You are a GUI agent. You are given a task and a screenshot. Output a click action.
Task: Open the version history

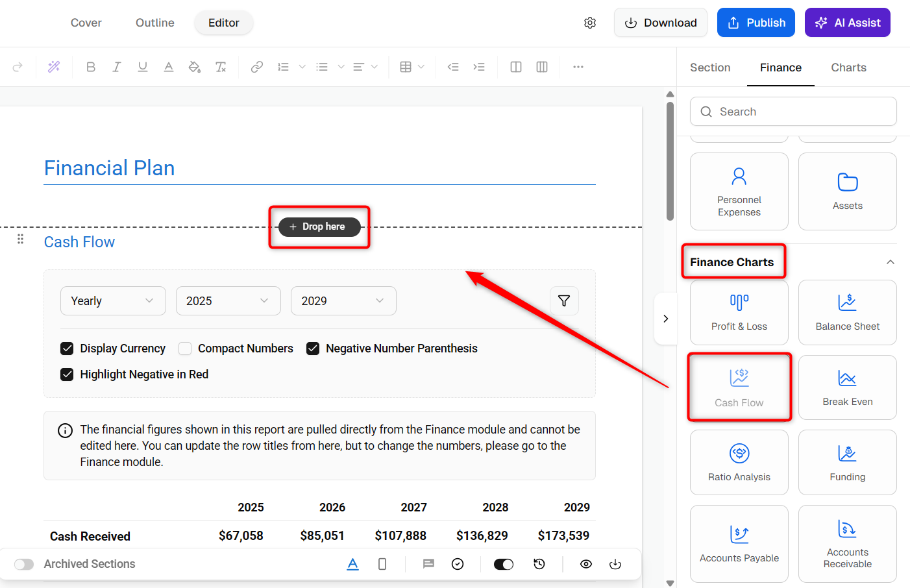point(539,564)
